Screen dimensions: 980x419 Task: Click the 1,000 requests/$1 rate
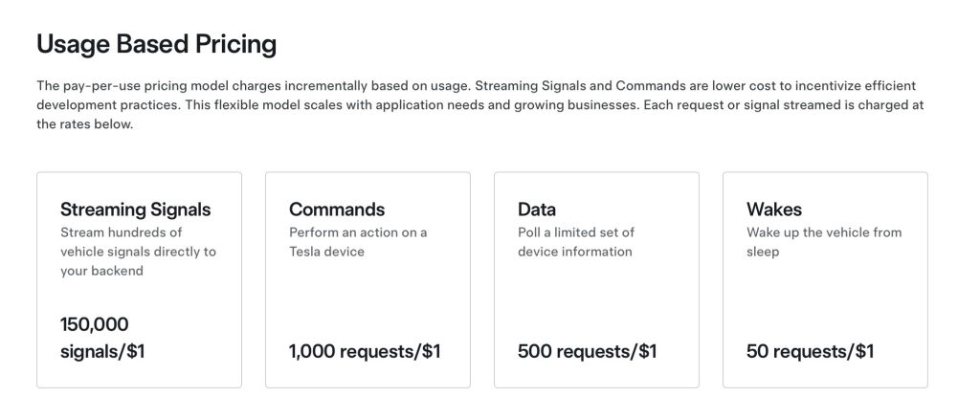pyautogui.click(x=365, y=351)
